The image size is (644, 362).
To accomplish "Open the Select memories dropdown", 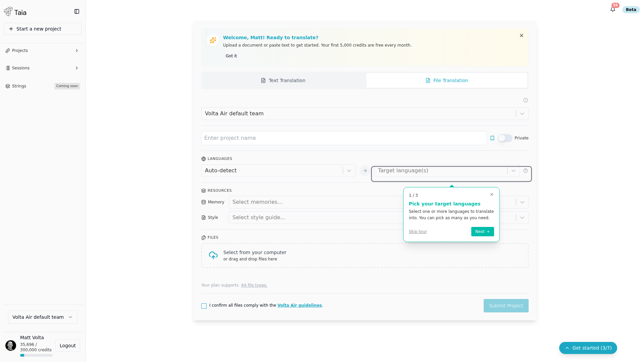I will [378, 202].
